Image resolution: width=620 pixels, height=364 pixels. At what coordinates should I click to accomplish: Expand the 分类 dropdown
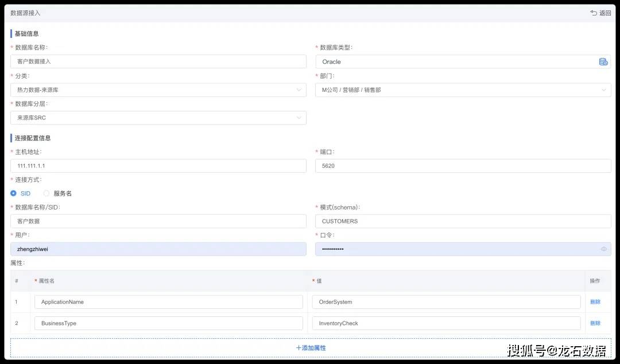click(x=158, y=90)
